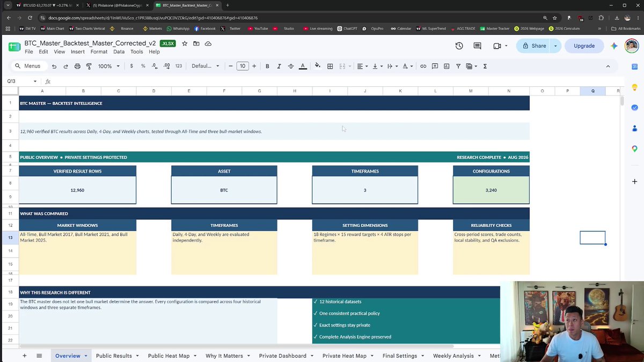Apply currency format with dollar icon
644x362 pixels.
pos(131,66)
